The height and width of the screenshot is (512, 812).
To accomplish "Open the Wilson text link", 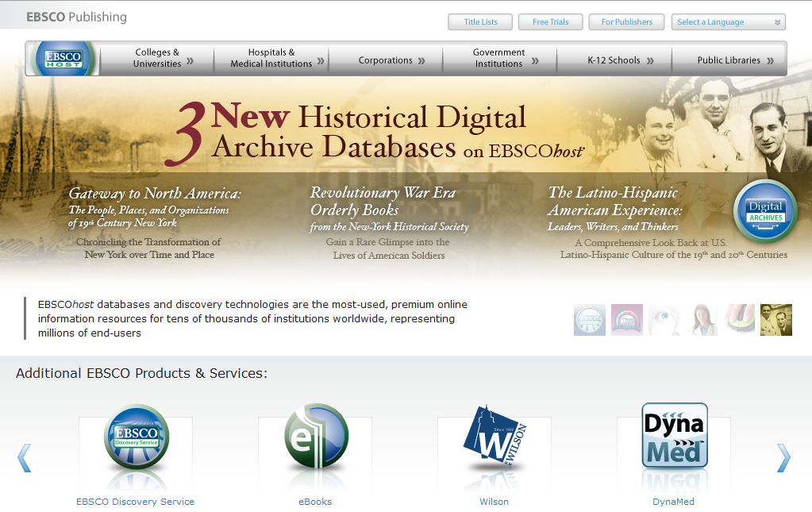I will [494, 502].
